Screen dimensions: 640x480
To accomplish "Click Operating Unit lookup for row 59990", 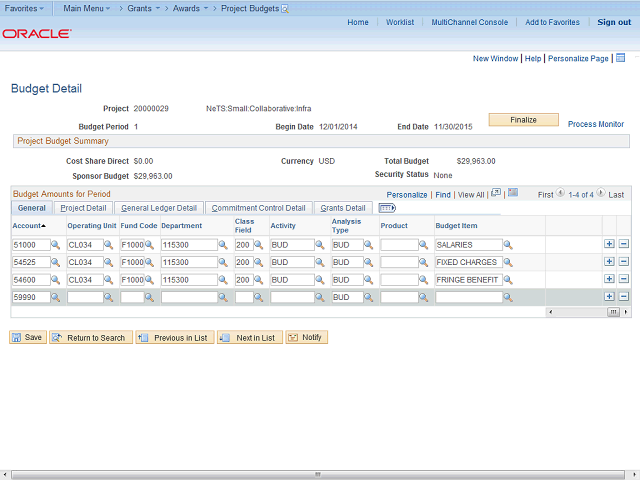I will [x=109, y=297].
